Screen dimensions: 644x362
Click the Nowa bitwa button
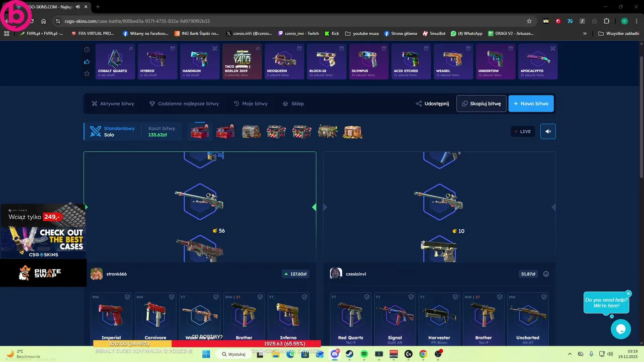(531, 104)
